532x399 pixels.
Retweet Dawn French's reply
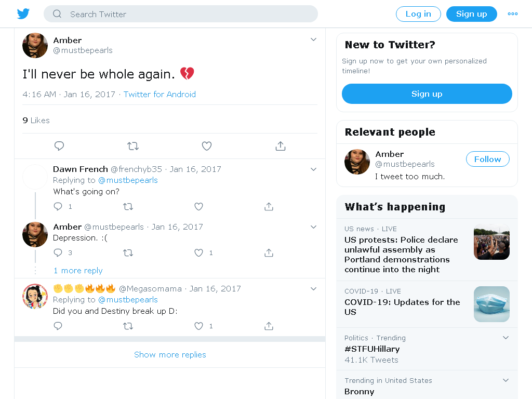point(128,206)
